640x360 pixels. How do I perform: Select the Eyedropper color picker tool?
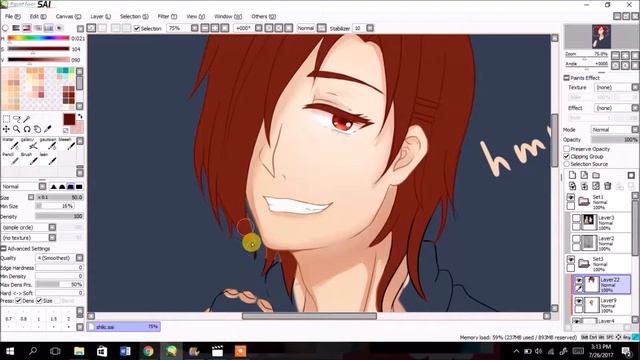pyautogui.click(x=47, y=129)
